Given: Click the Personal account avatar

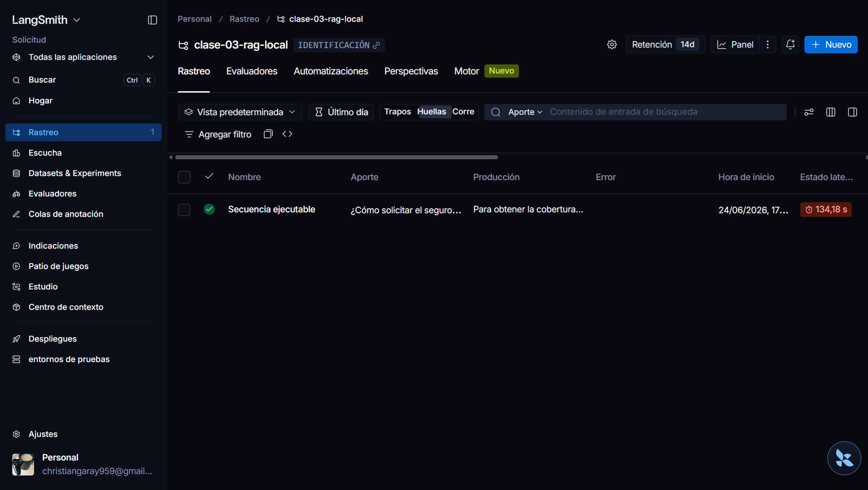Looking at the screenshot, I should (23, 464).
